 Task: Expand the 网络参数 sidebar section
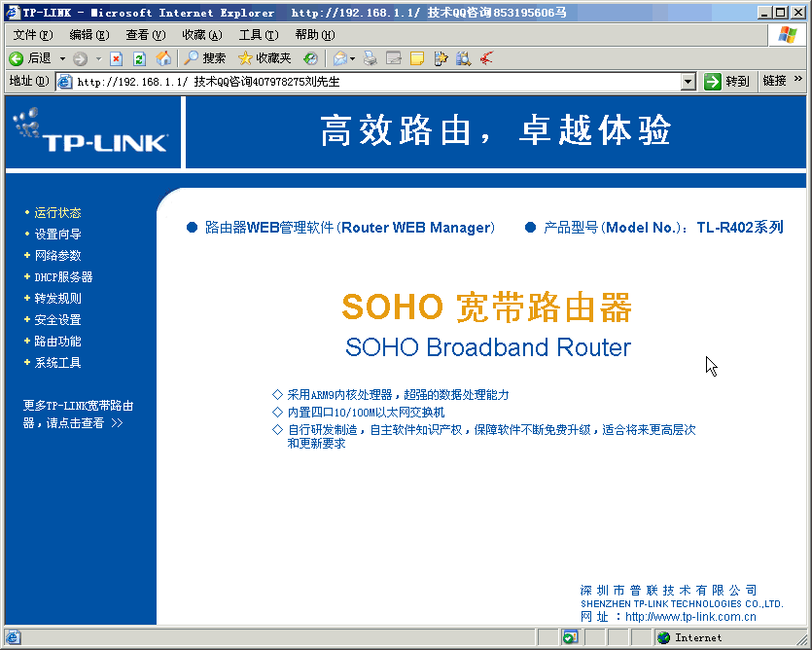(x=57, y=256)
